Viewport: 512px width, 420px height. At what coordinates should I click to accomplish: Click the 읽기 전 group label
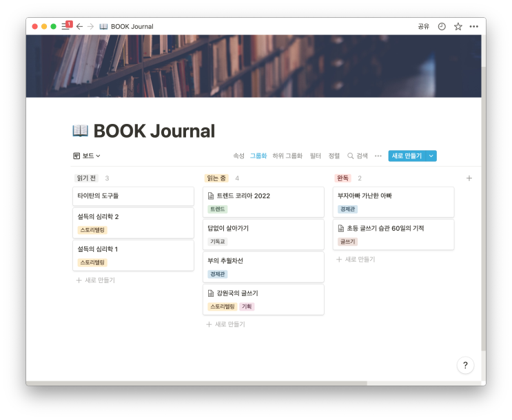point(86,178)
